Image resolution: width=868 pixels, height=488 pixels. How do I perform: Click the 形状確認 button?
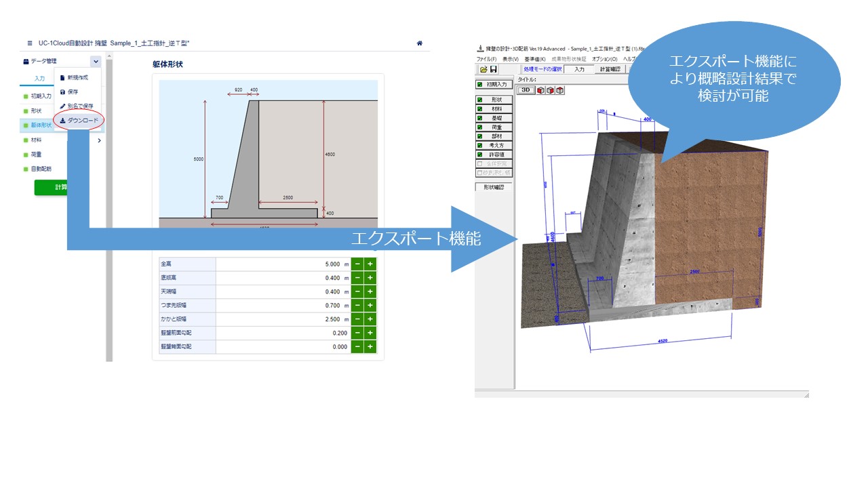pos(494,187)
